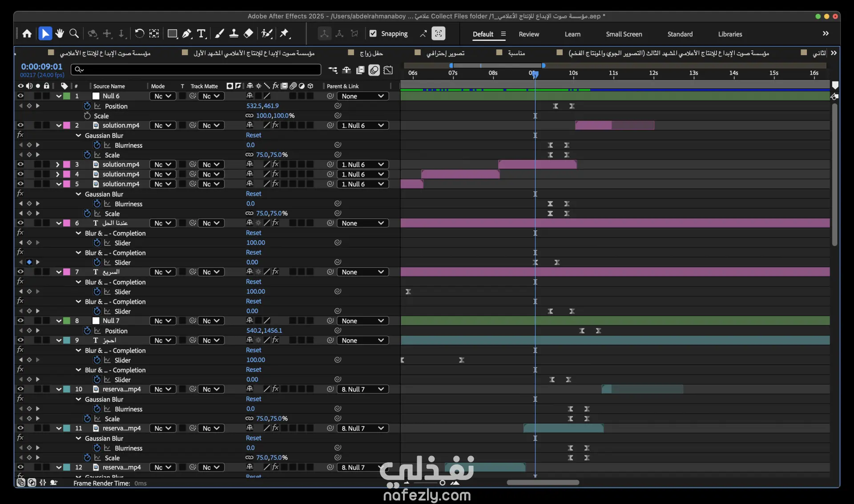The image size is (854, 504).
Task: Toggle Position stopwatch on Null 7
Action: 87,331
